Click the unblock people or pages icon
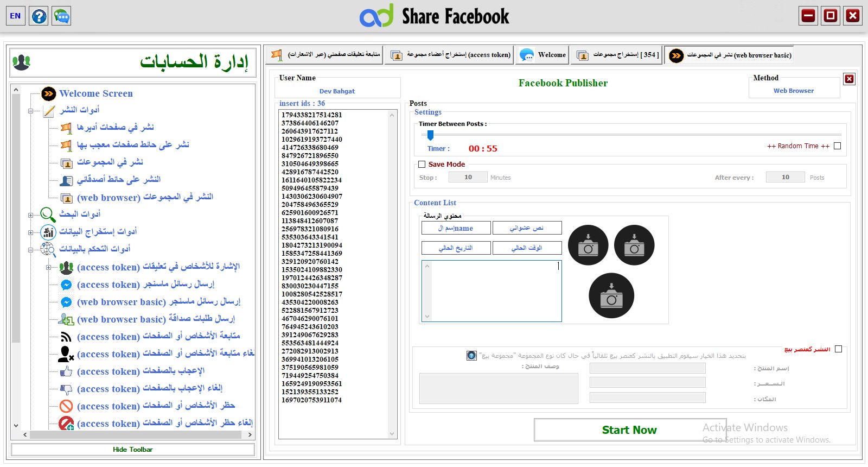868x467 pixels. point(66,424)
